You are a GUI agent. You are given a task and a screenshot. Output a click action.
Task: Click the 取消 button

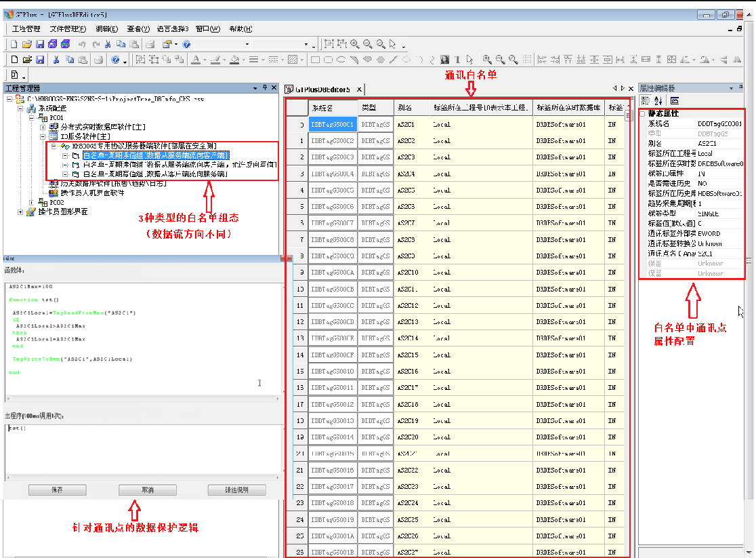coord(147,490)
